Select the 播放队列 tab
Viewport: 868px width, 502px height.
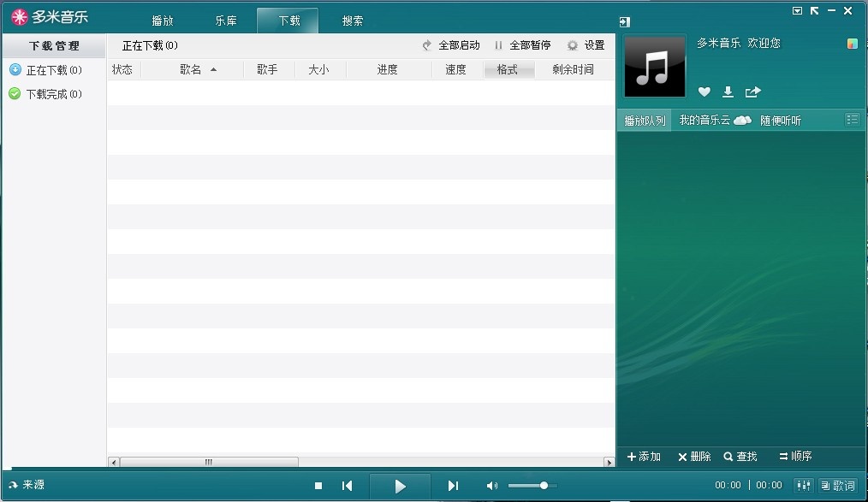point(645,121)
